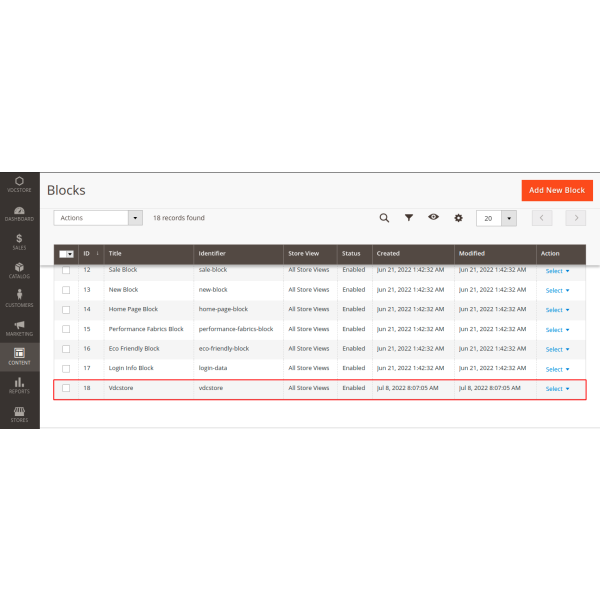Check the Vdcstore block row checkbox
Viewport: 600px width, 600px height.
[66, 388]
